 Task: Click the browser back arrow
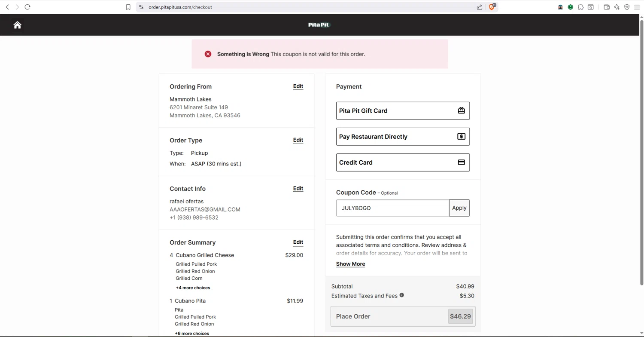click(7, 7)
